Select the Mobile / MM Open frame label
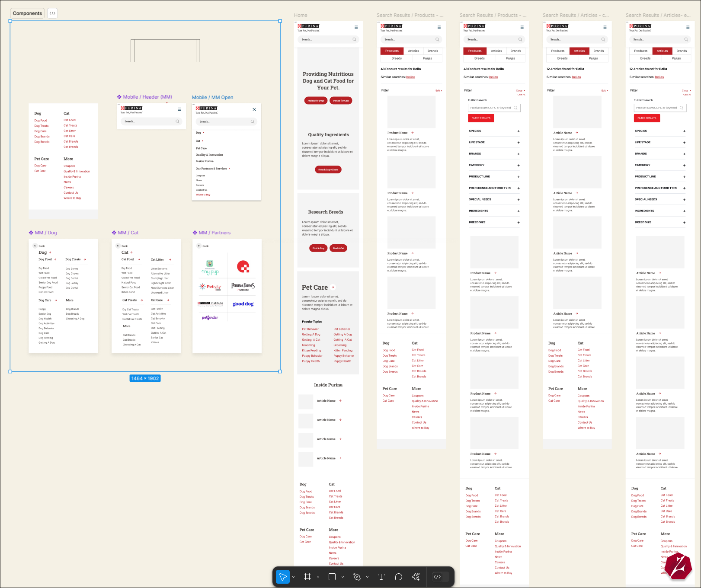The height and width of the screenshot is (588, 701). tap(213, 97)
